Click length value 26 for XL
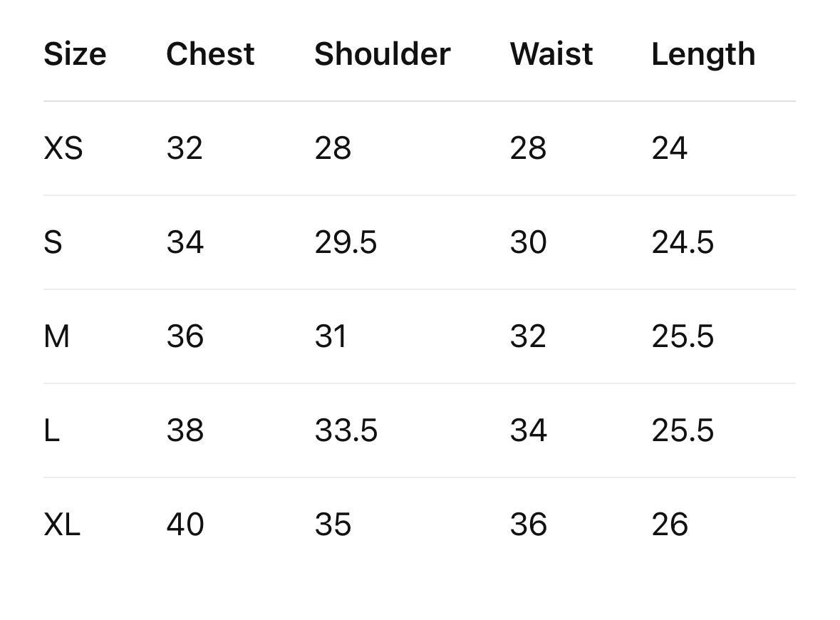The image size is (840, 620). coord(669,525)
